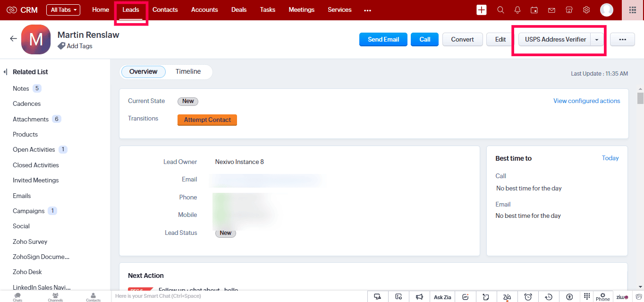Open the alarm clock reminders icon
Screen dimensions: 644x302
click(528, 297)
